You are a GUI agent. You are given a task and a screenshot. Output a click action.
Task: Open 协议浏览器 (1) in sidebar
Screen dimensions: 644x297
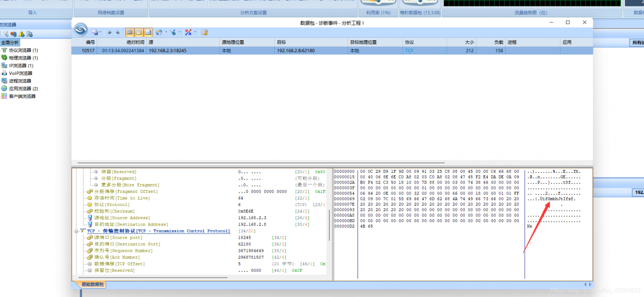[x=23, y=50]
